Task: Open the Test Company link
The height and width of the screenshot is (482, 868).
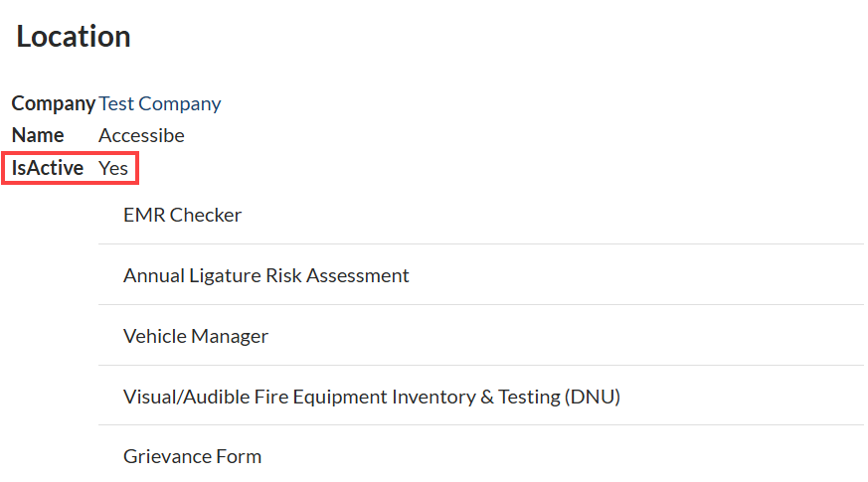Action: pyautogui.click(x=159, y=103)
